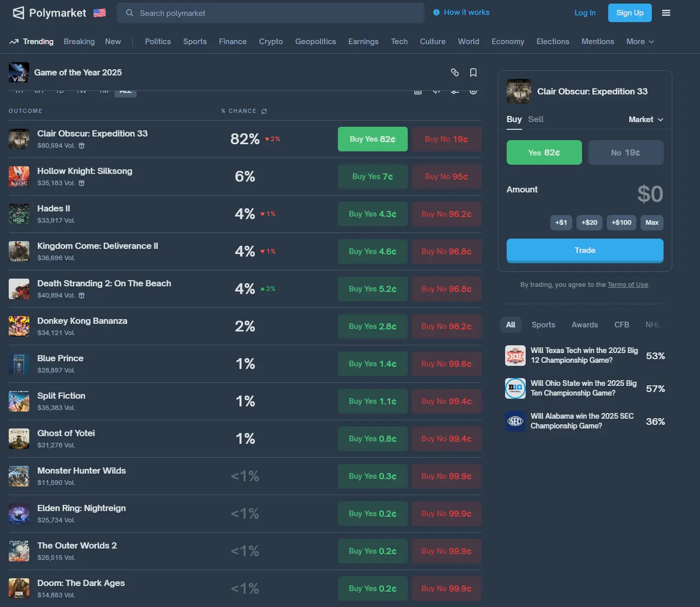Screen dimensions: 700x607
Task: Expand the More categories menu
Action: [639, 42]
